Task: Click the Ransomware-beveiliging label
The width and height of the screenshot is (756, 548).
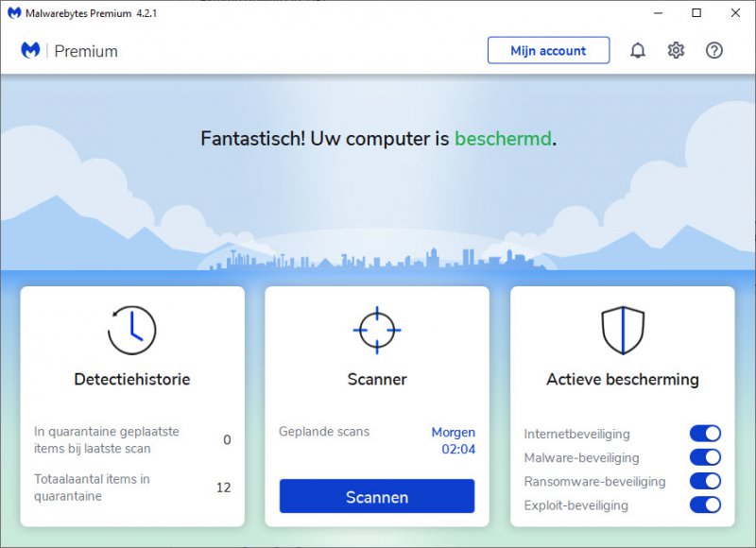Action: click(x=594, y=482)
